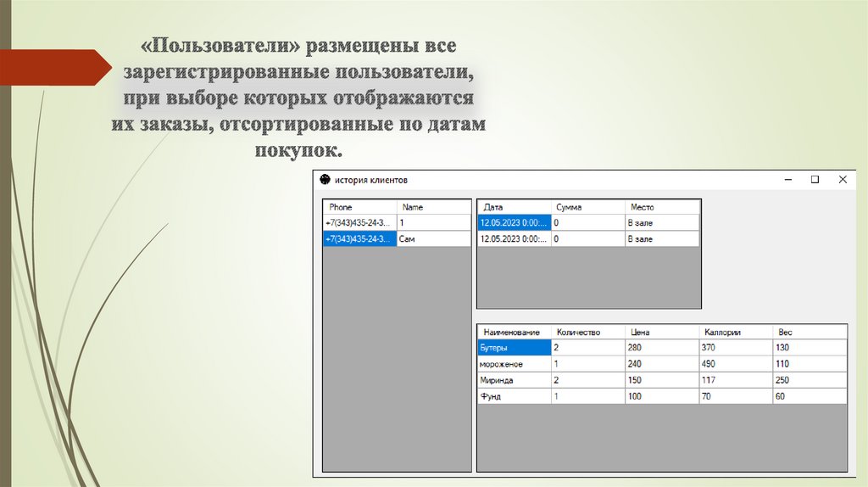Click the Сумма column header
868x487 pixels.
coord(587,207)
